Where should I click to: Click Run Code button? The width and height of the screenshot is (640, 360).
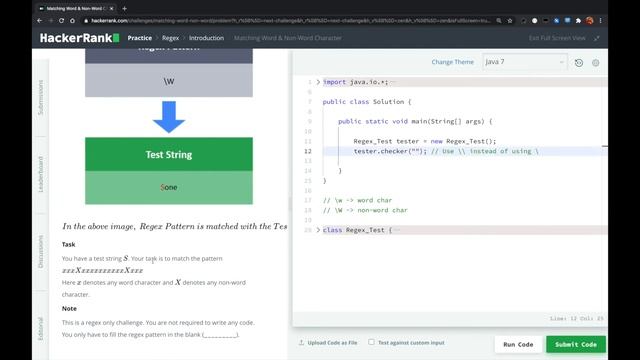[x=518, y=344]
